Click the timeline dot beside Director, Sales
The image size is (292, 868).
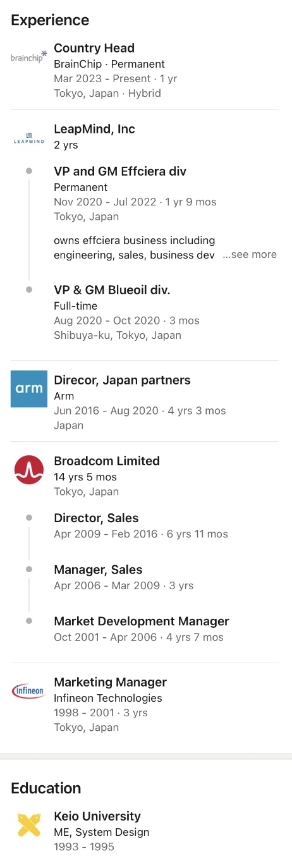coord(29,518)
